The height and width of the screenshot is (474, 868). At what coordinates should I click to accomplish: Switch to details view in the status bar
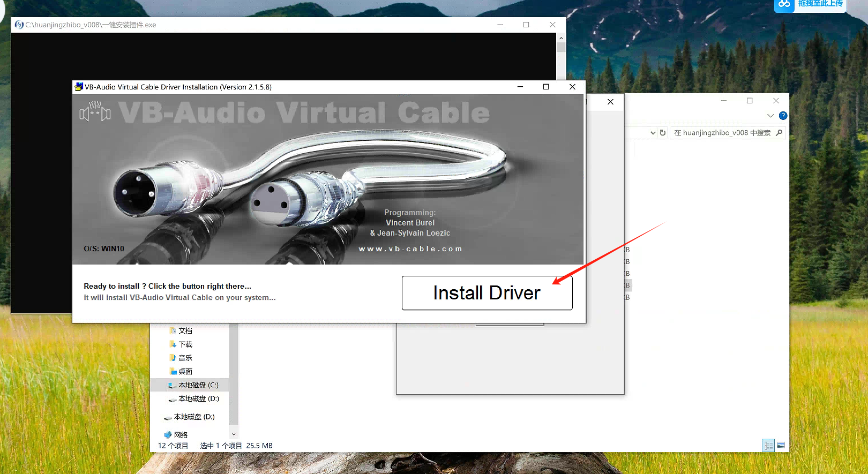768,446
